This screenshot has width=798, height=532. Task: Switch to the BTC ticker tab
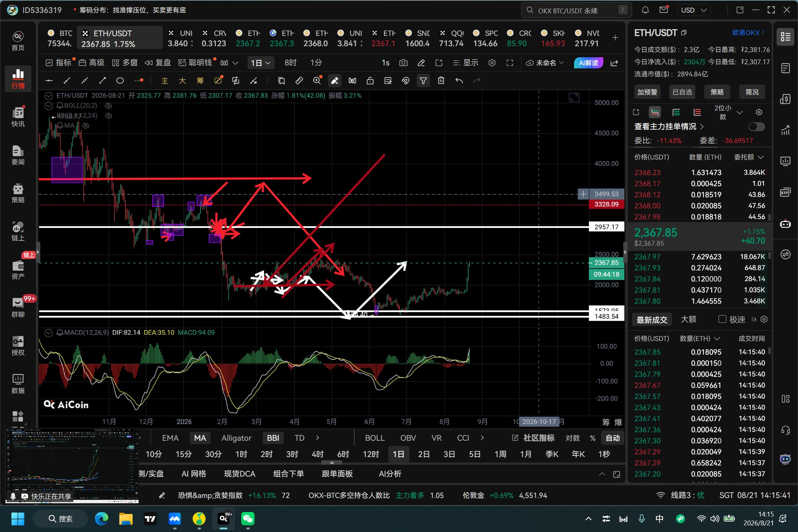[x=59, y=38]
